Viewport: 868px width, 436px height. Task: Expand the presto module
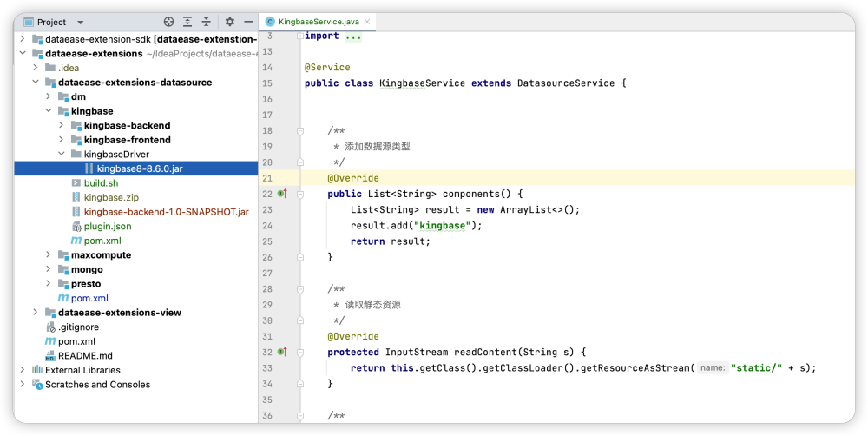(x=49, y=284)
